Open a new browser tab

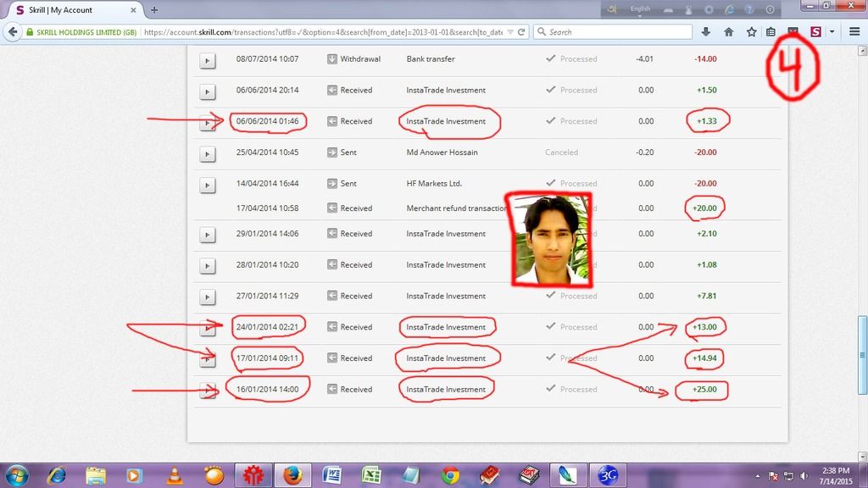pyautogui.click(x=154, y=10)
